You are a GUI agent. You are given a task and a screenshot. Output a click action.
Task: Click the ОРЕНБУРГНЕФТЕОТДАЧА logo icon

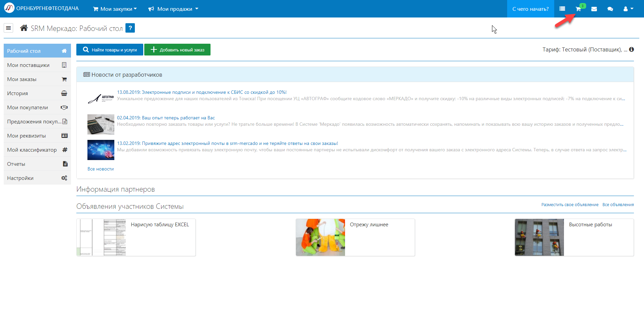coord(9,8)
